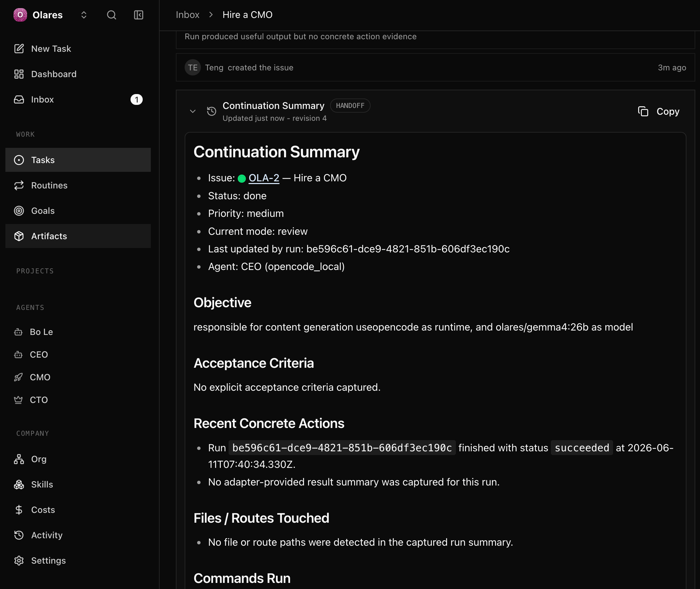The height and width of the screenshot is (589, 700).
Task: Open New Task from the sidebar
Action: pos(78,49)
